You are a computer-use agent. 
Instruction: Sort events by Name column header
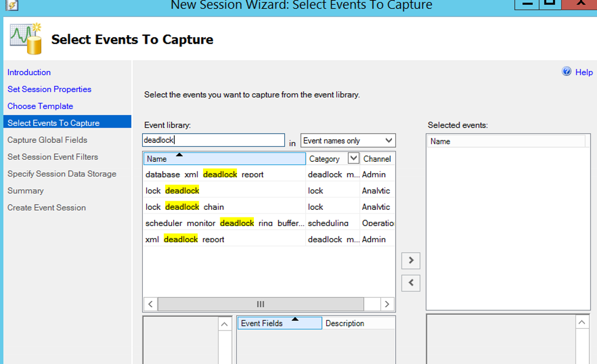pyautogui.click(x=224, y=158)
